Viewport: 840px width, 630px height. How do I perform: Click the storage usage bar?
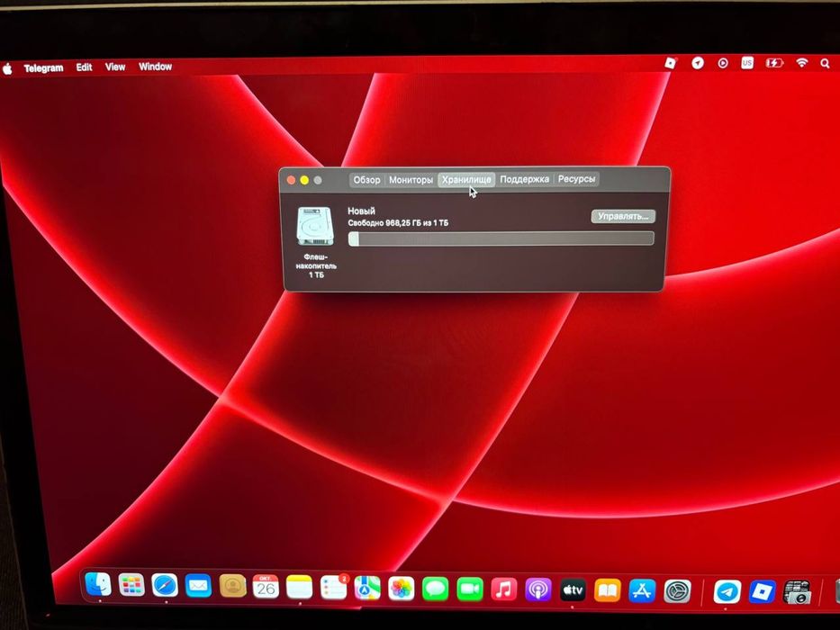[x=501, y=238]
